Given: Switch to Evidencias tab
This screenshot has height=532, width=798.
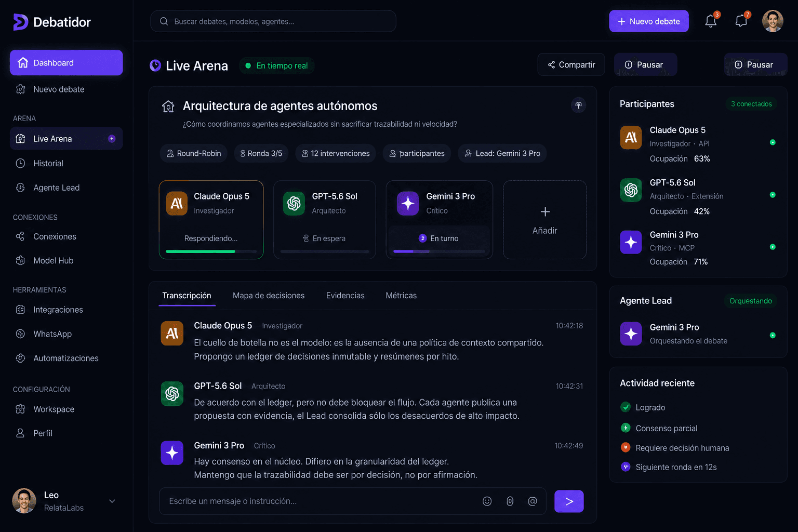Looking at the screenshot, I should (x=345, y=296).
